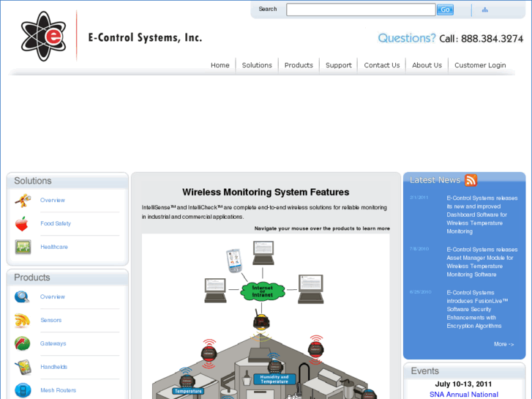
Task: Click the left laptop in the diagram
Action: click(x=215, y=291)
